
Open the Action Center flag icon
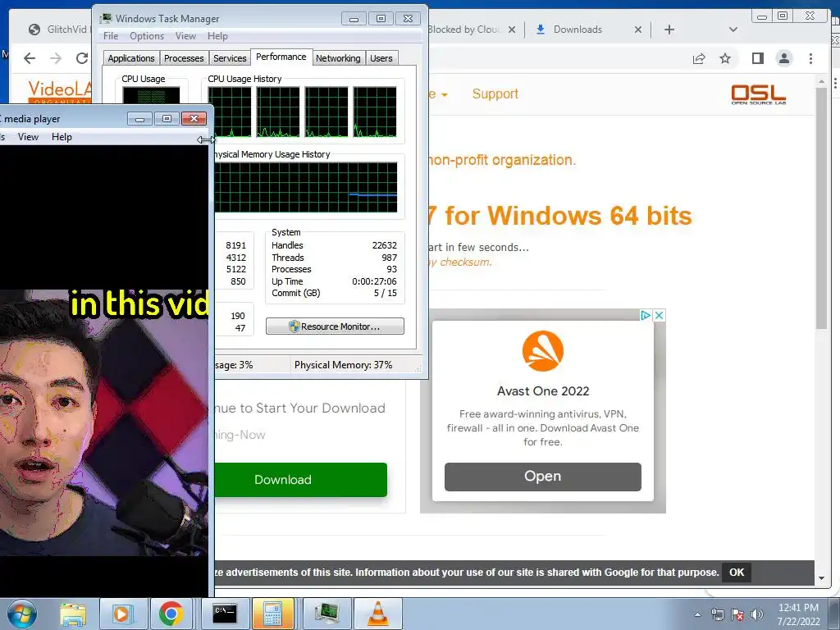(737, 614)
